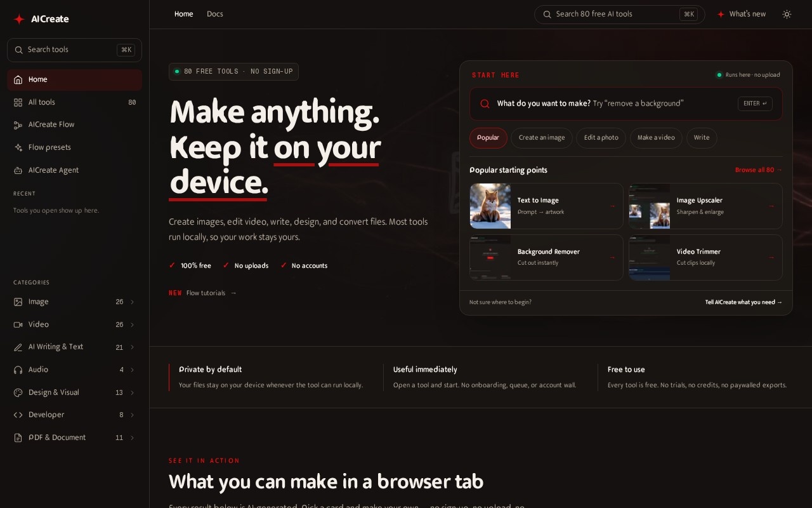
Task: Click the All tools grid icon
Action: coord(18,102)
